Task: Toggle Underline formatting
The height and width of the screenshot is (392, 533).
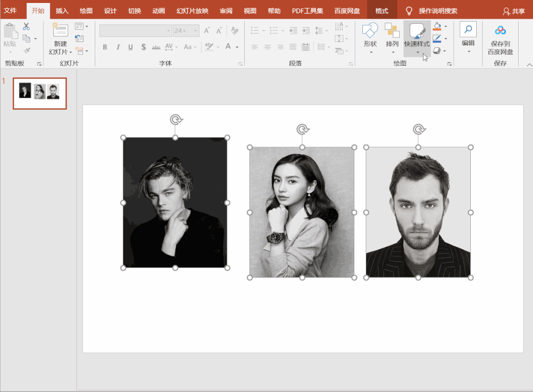Action: point(130,47)
